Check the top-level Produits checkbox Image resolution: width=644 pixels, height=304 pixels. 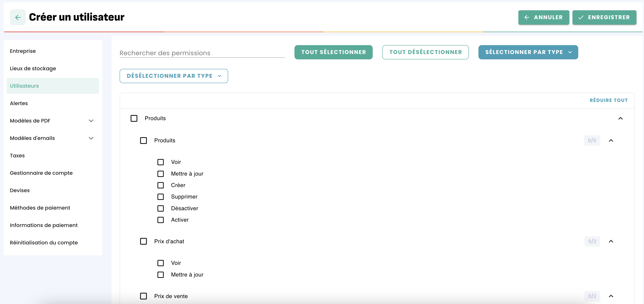pyautogui.click(x=134, y=118)
